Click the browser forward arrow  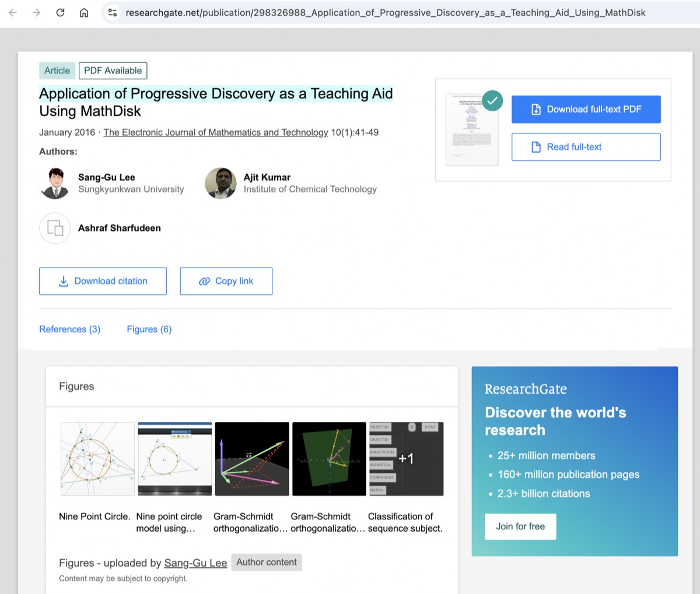(36, 12)
